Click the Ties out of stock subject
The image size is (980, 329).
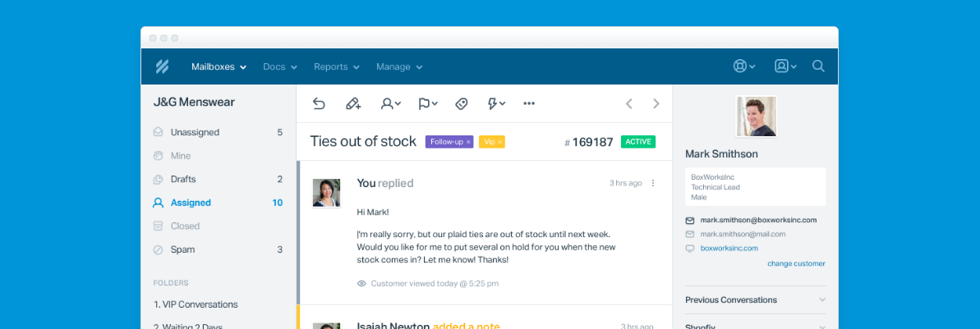point(363,142)
